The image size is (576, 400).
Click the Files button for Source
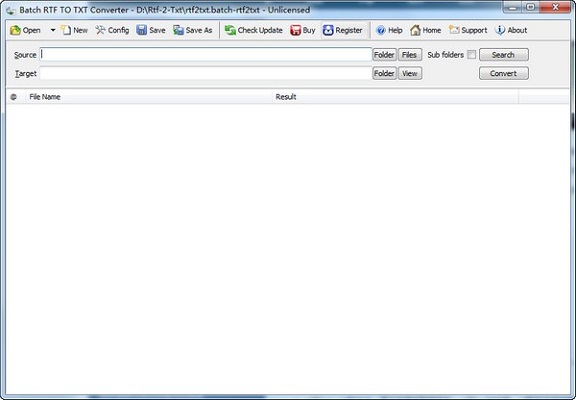410,55
